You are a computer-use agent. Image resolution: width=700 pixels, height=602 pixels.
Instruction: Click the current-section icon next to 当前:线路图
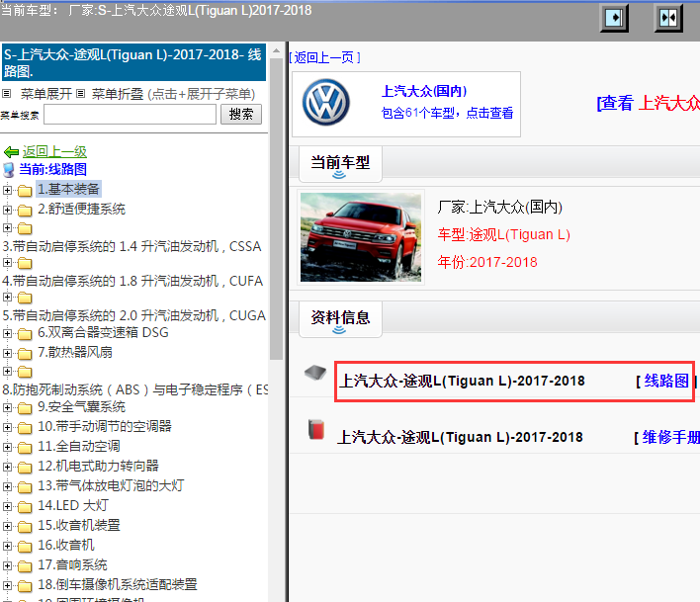(x=9, y=170)
